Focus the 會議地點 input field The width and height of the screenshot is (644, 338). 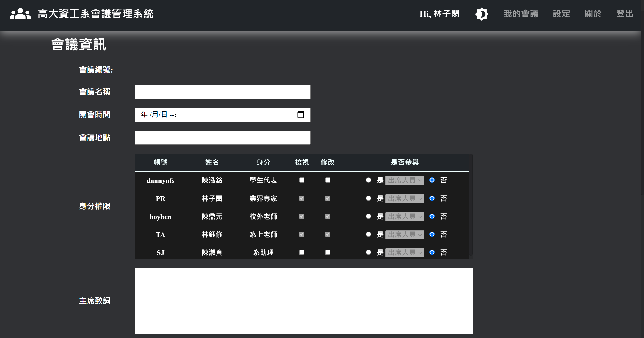pyautogui.click(x=222, y=138)
